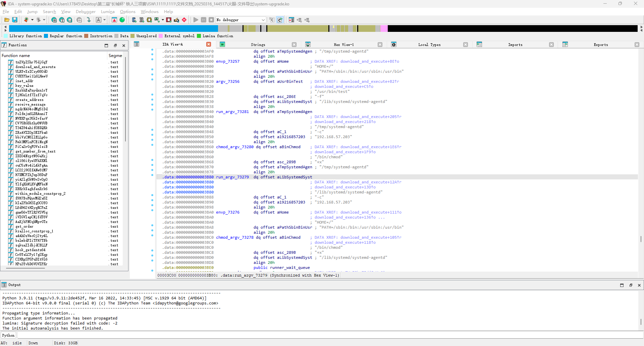The image size is (644, 346).
Task: Click the next search result icon
Action: pos(79,20)
